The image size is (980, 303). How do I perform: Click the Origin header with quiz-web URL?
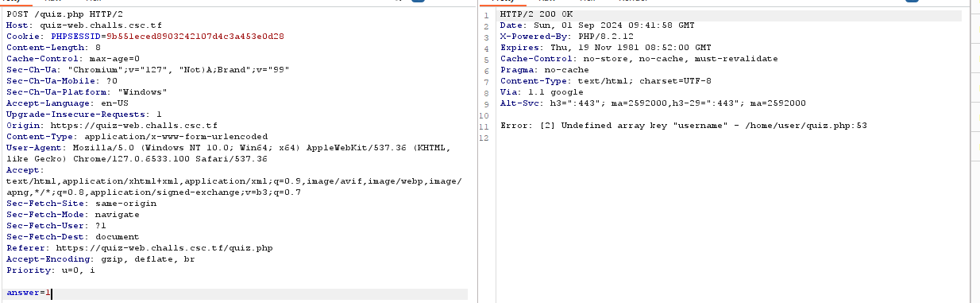point(112,126)
